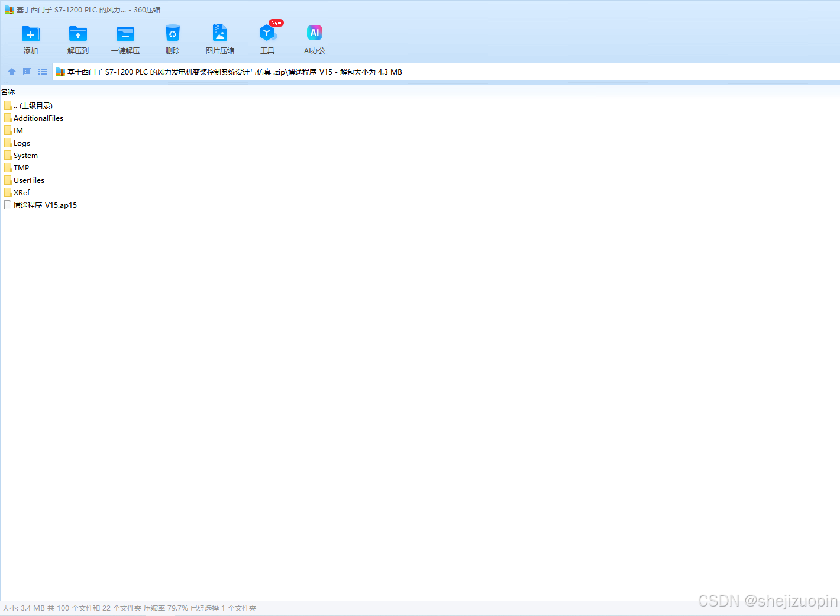Click the 一键解压 (one-click extract) icon
Image resolution: width=840 pixels, height=616 pixels.
coord(125,34)
